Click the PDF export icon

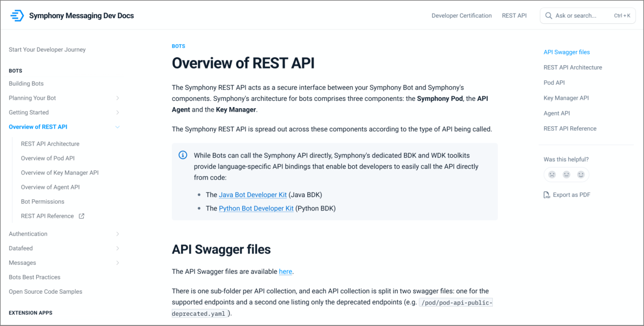click(x=547, y=195)
